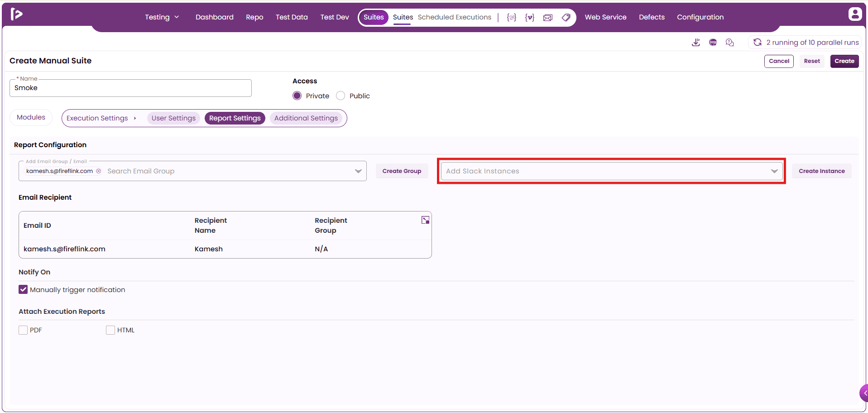
Task: Click the download client icon
Action: coord(696,42)
